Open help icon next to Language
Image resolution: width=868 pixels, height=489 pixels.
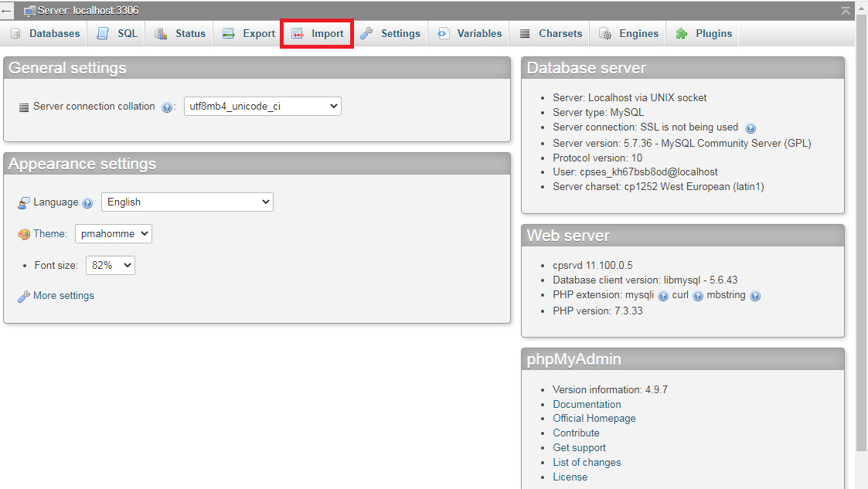(x=87, y=203)
